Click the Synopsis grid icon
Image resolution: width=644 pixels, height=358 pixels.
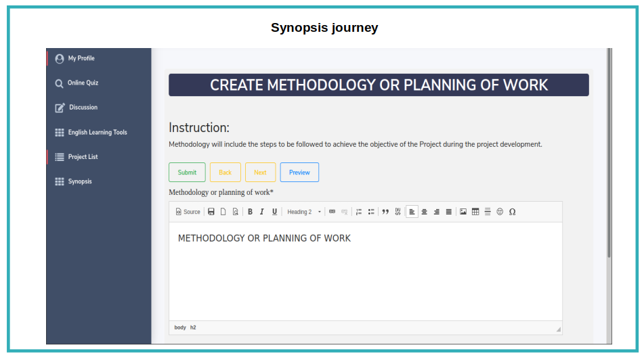click(60, 181)
